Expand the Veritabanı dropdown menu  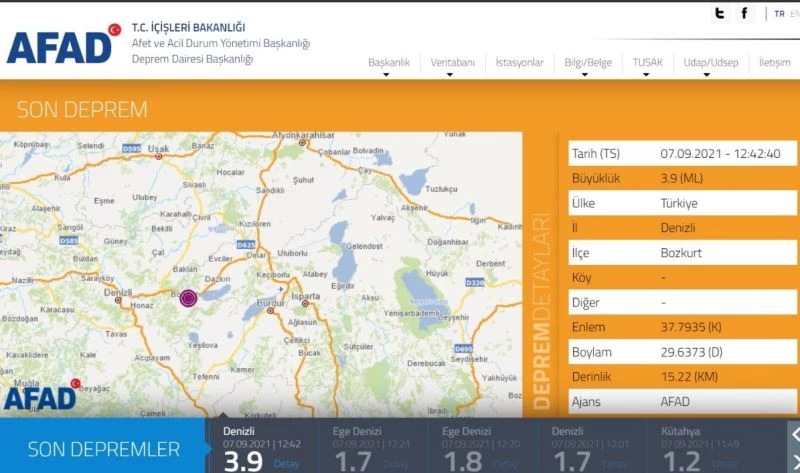coord(452,63)
